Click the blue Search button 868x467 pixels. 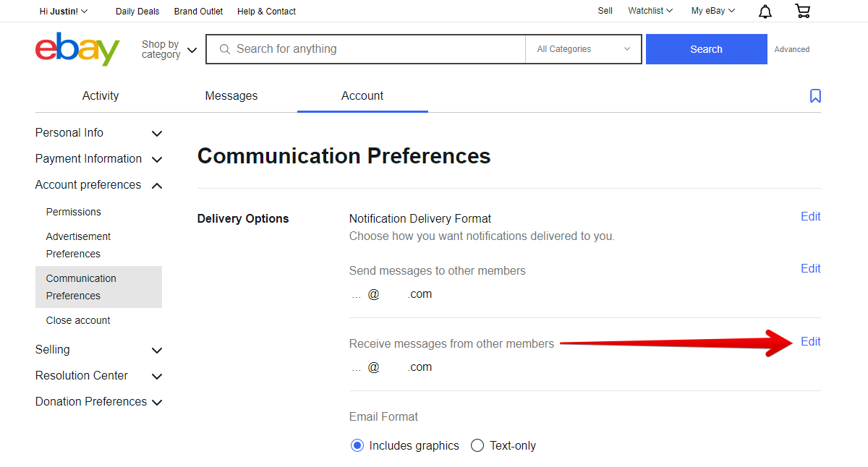706,49
